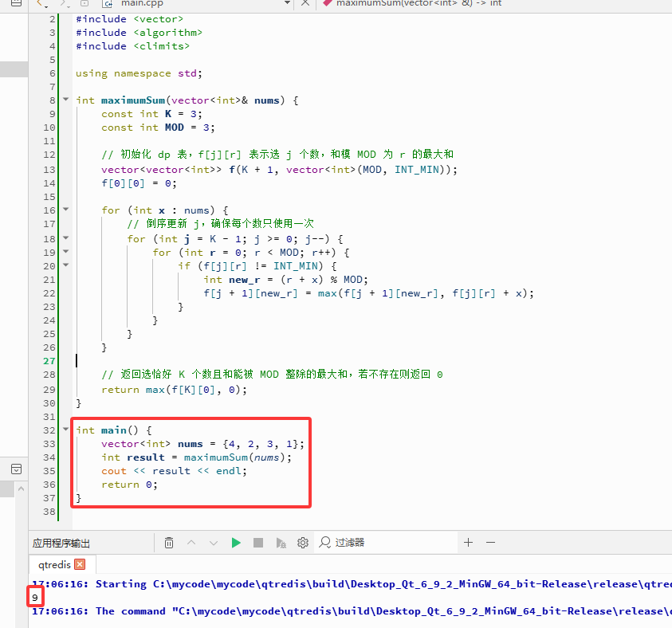Click the text 'using namespace std;'
This screenshot has width=672, height=628.
[139, 73]
